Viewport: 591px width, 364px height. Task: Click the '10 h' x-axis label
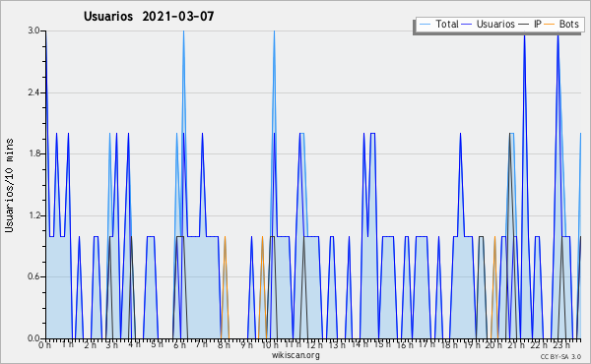tap(270, 344)
